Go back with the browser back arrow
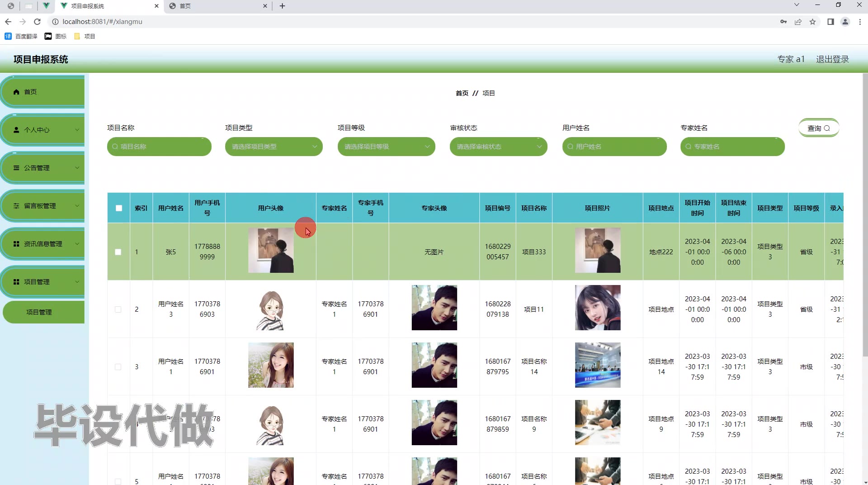 click(8, 22)
